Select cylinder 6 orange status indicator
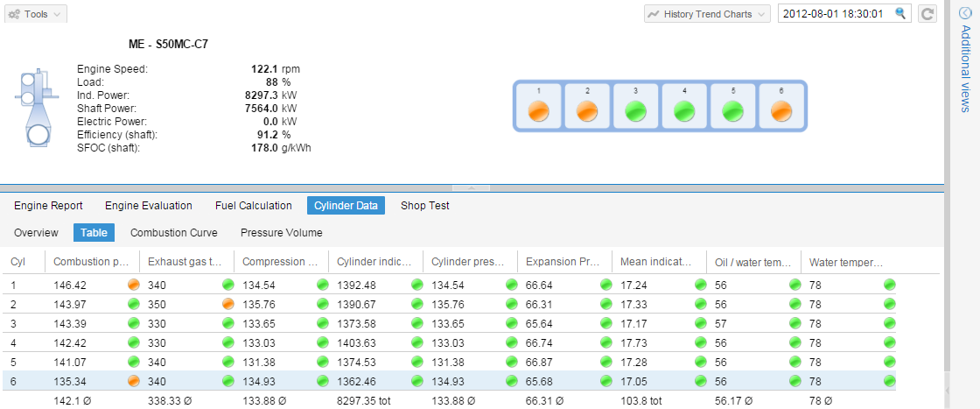This screenshot has width=980, height=409. tap(782, 111)
